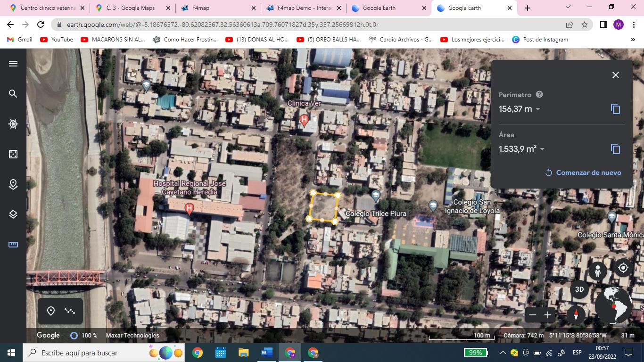Open the Google Earth hamburger menu
Screen dimensions: 644x362
point(13,64)
